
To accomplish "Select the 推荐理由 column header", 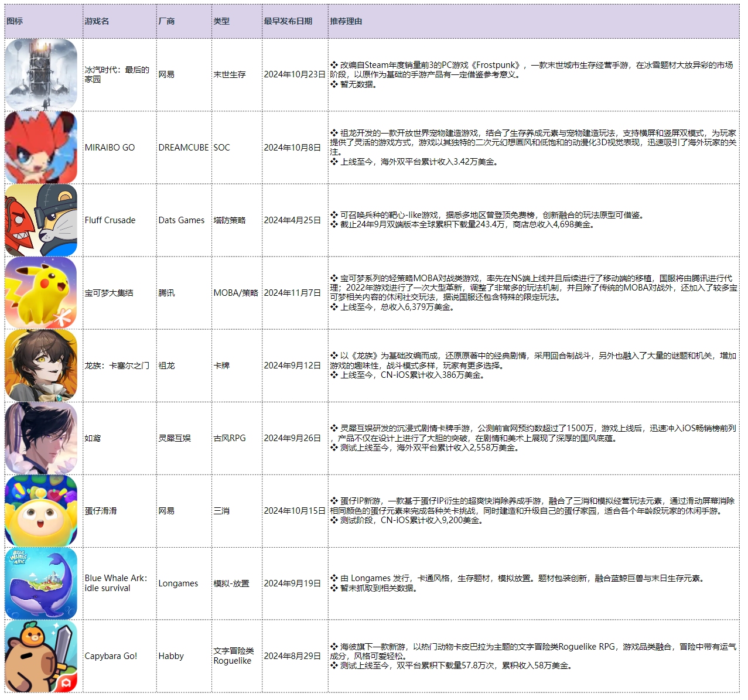I will (346, 21).
